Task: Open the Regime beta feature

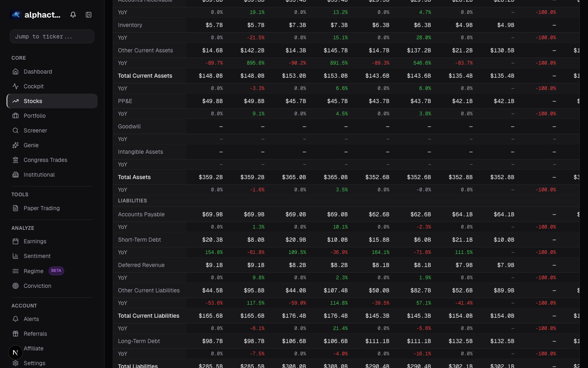Action: (x=33, y=271)
